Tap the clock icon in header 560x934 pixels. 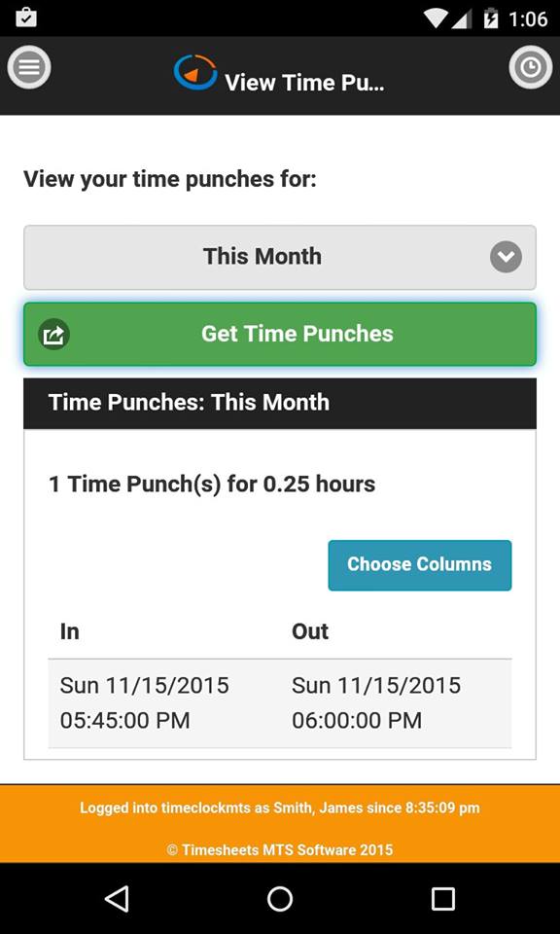click(531, 67)
